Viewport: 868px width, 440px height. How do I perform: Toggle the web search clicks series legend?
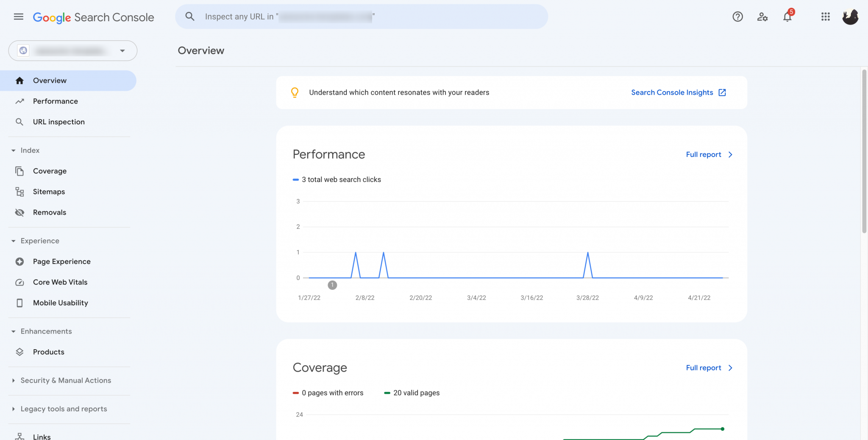tap(337, 179)
